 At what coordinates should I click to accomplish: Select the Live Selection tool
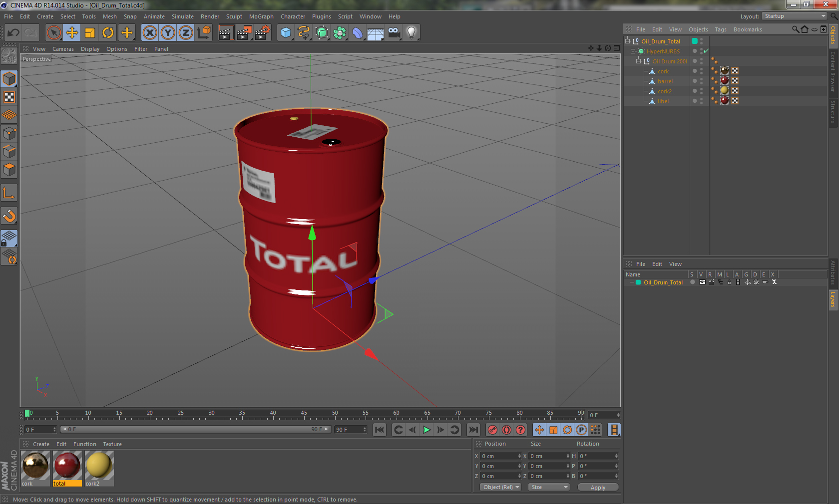(x=54, y=33)
